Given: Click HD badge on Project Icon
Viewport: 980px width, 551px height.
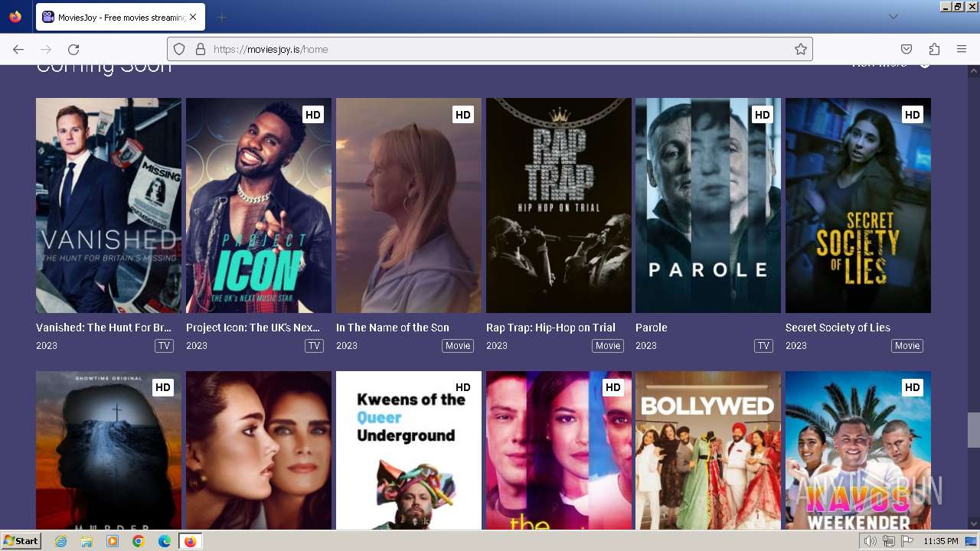Looking at the screenshot, I should (x=313, y=115).
